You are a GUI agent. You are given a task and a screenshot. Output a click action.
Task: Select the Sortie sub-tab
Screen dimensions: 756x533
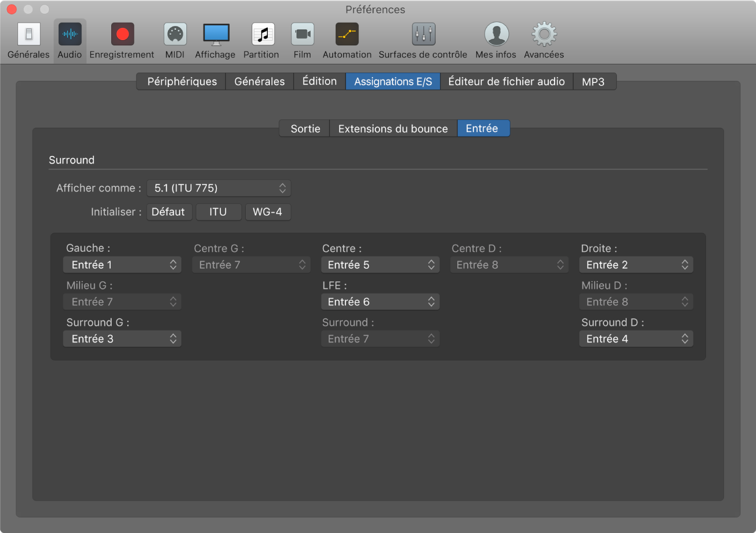click(x=305, y=129)
